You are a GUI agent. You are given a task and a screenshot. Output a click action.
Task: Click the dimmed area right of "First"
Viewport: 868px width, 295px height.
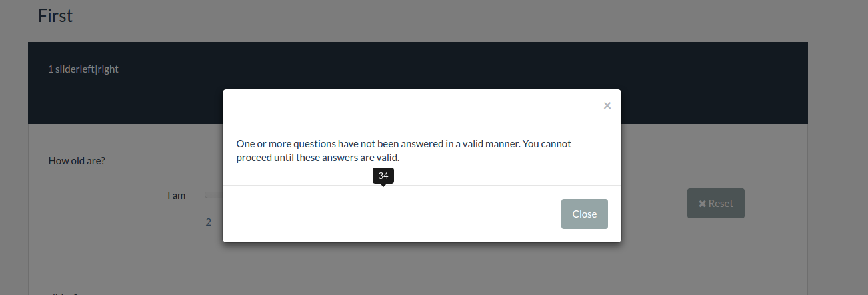400,17
